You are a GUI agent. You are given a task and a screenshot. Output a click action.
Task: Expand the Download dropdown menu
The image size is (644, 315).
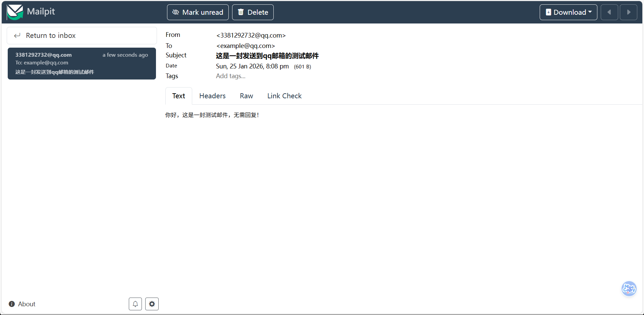point(568,12)
